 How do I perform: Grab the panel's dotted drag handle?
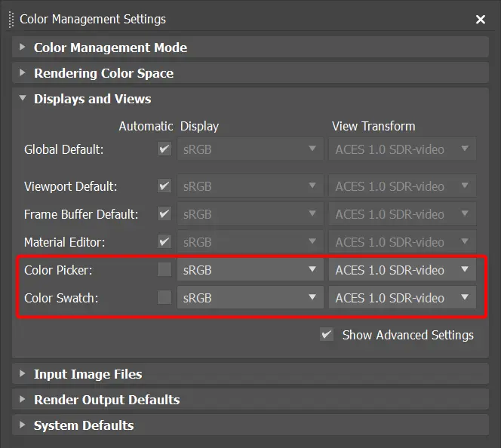11,20
